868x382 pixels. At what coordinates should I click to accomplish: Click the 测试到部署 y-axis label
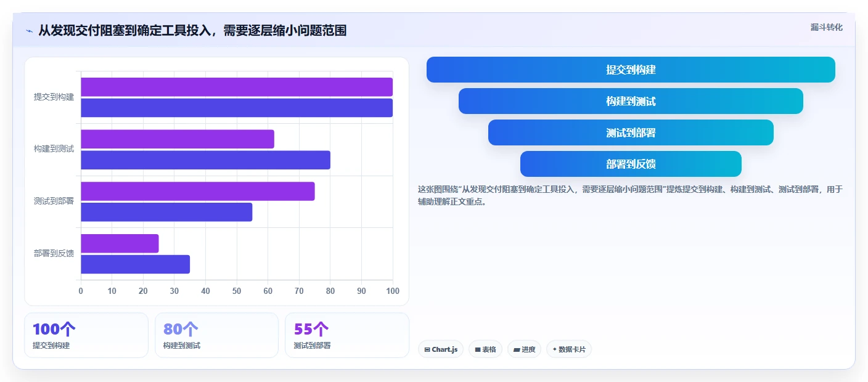click(54, 201)
